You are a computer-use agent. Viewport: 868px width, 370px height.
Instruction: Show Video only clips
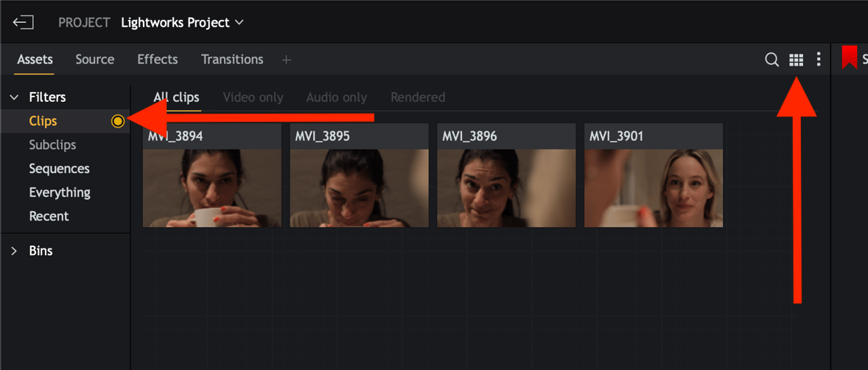(x=253, y=97)
